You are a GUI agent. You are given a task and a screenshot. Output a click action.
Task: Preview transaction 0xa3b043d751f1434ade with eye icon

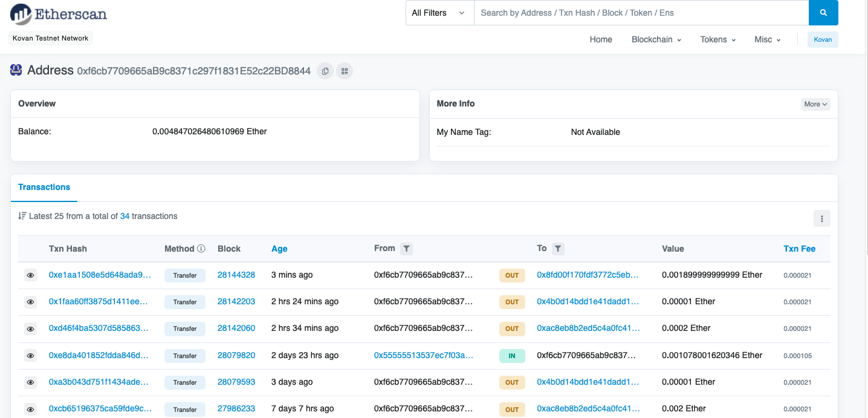coord(30,382)
